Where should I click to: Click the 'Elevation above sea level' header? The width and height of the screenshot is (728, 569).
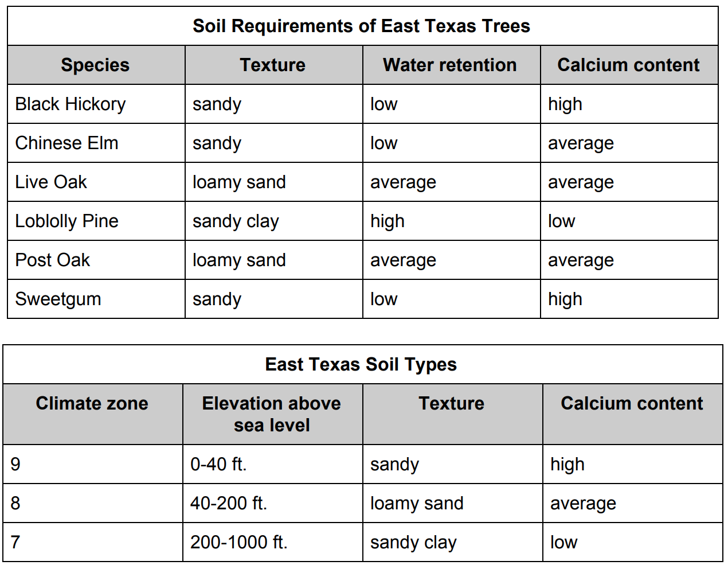point(272,414)
